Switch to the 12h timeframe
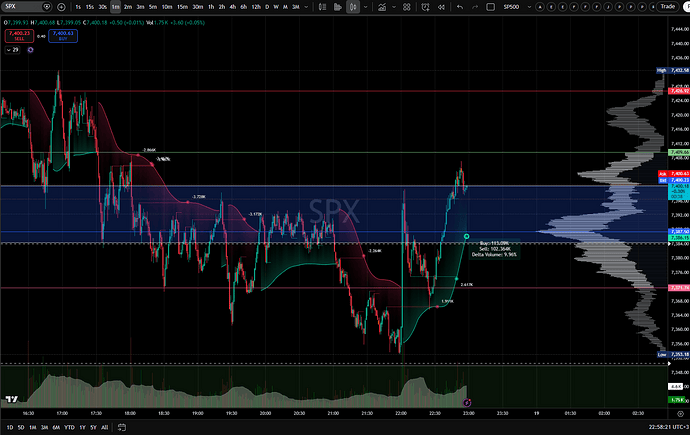The height and width of the screenshot is (435, 690). pos(256,7)
